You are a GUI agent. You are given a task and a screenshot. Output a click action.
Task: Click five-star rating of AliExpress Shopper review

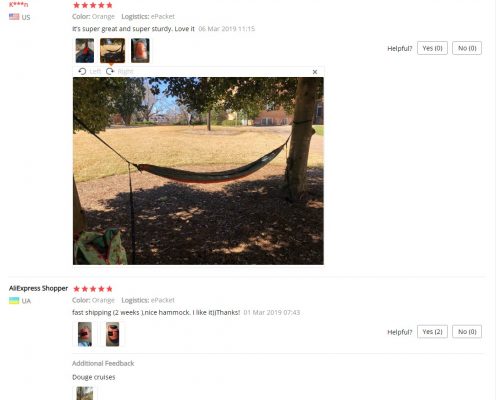pos(93,289)
